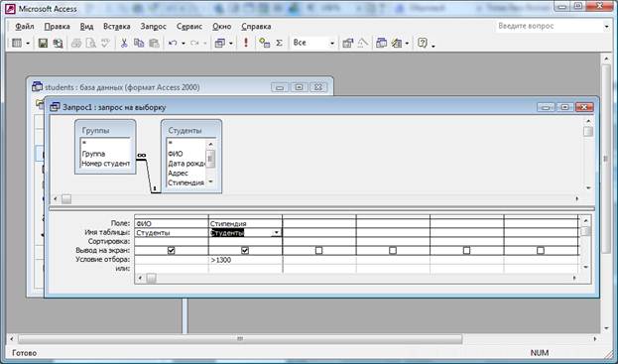Image resolution: width=618 pixels, height=364 pixels.
Task: Save the query with the floppy icon
Action: [x=43, y=43]
